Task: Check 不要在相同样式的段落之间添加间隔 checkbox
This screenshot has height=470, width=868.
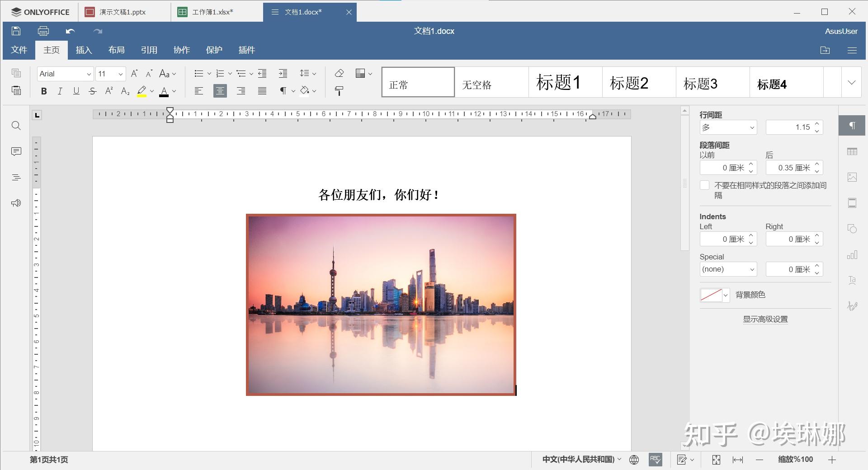Action: (x=704, y=185)
